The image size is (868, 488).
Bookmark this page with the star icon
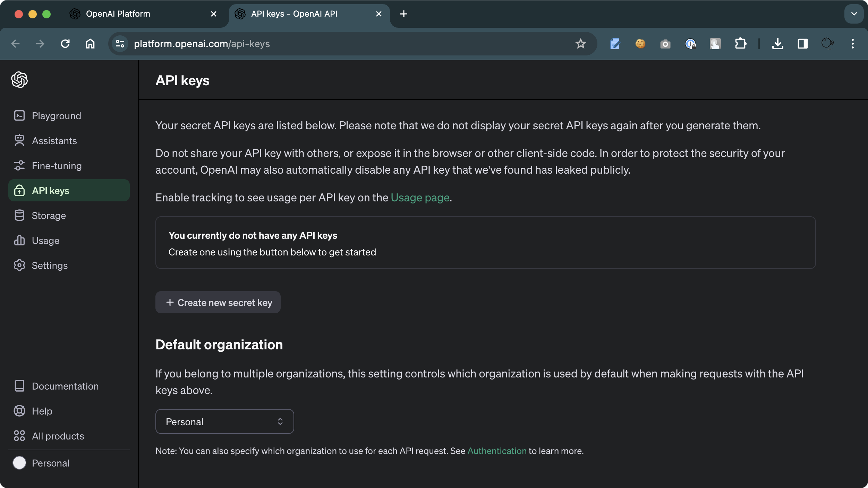click(580, 44)
